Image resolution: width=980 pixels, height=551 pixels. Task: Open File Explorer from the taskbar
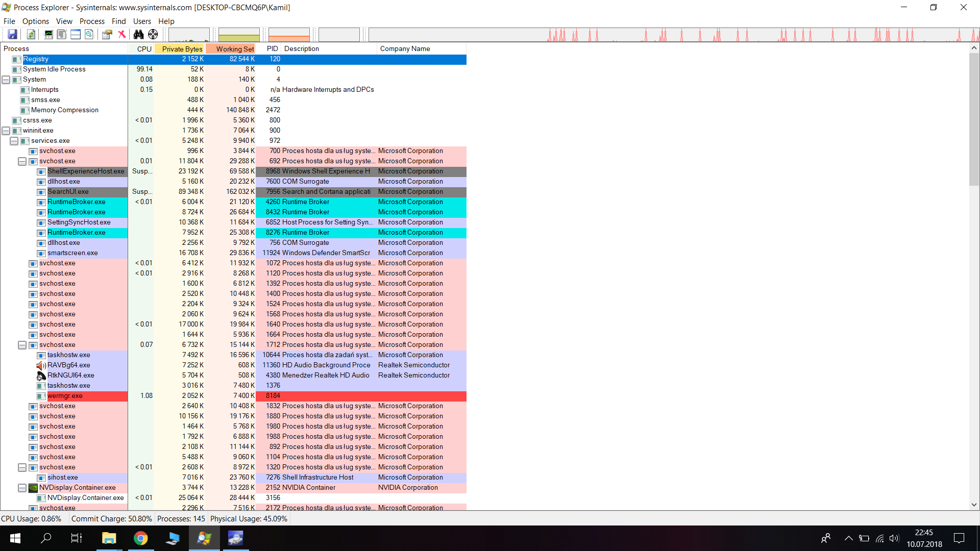(109, 538)
